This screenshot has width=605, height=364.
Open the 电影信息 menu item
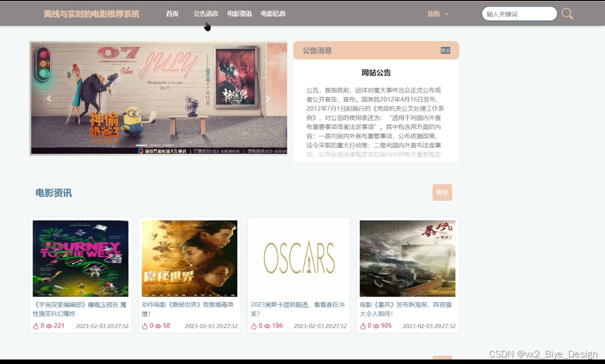tap(273, 14)
